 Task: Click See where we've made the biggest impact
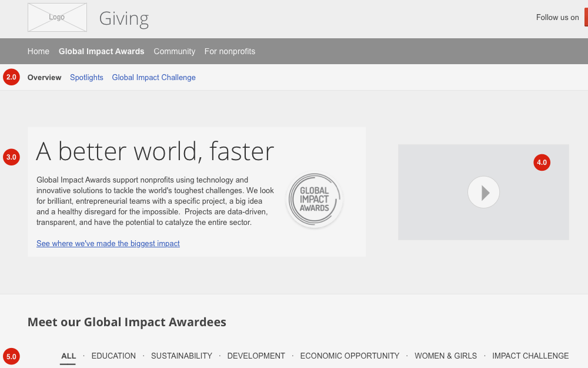[x=108, y=243]
